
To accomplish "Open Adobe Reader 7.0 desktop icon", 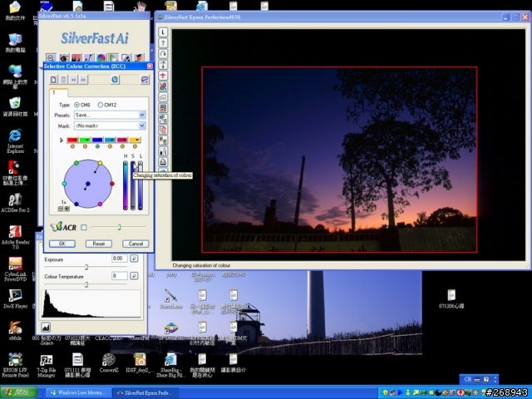I will [15, 238].
